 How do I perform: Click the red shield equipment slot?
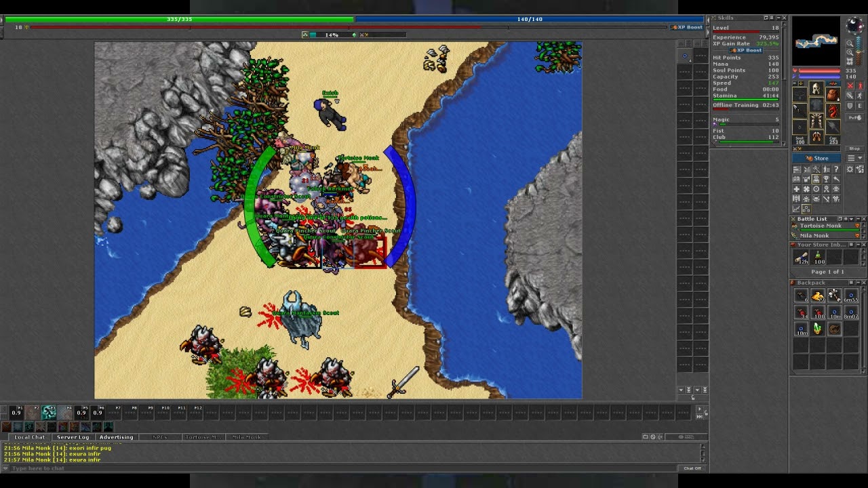click(x=833, y=111)
